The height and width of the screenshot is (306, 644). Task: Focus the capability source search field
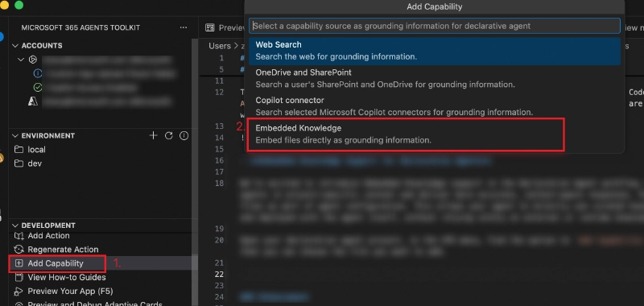tap(435, 26)
